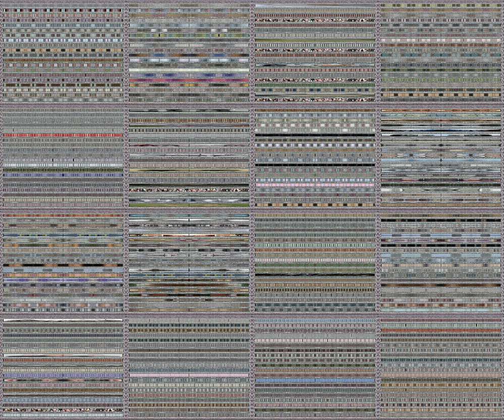
Task: Click the tile containing the red band
Action: tap(61, 135)
